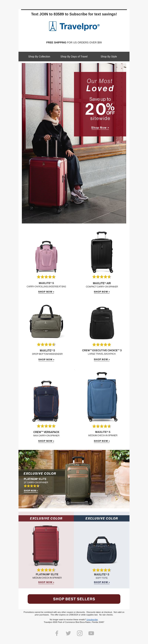
Task: Shop Now under Maxlite 5 Soft Tote
Action: pos(102,582)
